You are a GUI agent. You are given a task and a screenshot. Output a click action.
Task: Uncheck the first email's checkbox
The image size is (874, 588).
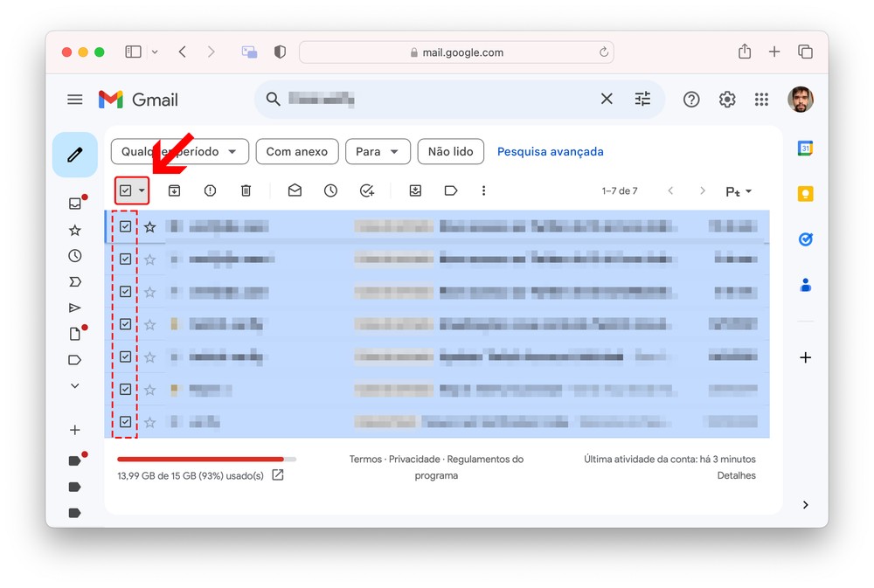click(x=126, y=226)
